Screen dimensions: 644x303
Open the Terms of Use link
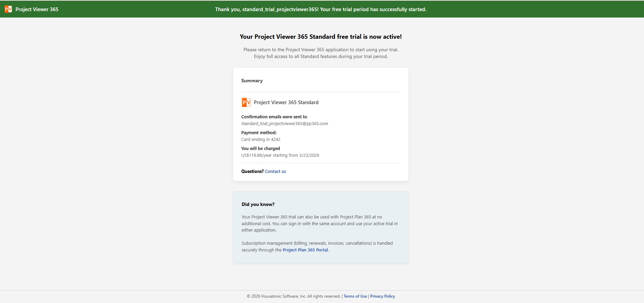(355, 296)
